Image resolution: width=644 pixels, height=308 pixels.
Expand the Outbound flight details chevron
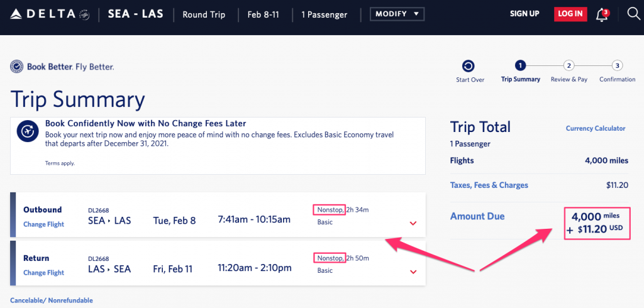(x=413, y=223)
